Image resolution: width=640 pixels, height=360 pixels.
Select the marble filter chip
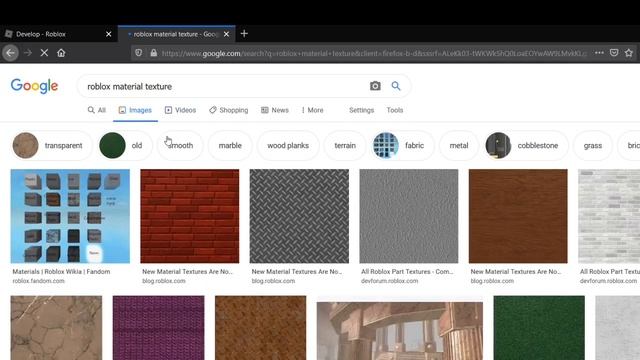230,145
